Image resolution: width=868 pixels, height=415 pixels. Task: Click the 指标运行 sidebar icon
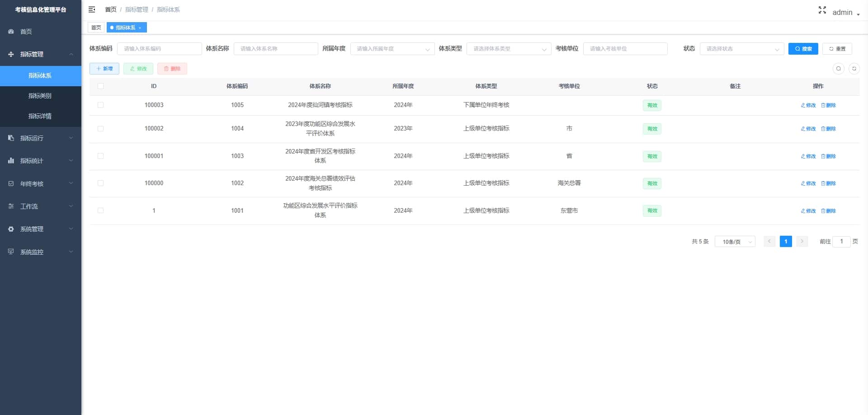(x=11, y=138)
